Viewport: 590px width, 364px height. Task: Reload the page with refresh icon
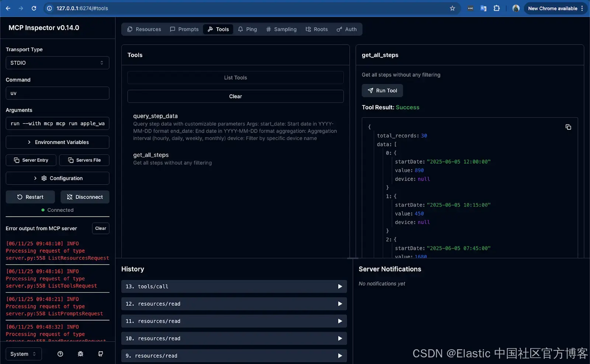pos(34,8)
